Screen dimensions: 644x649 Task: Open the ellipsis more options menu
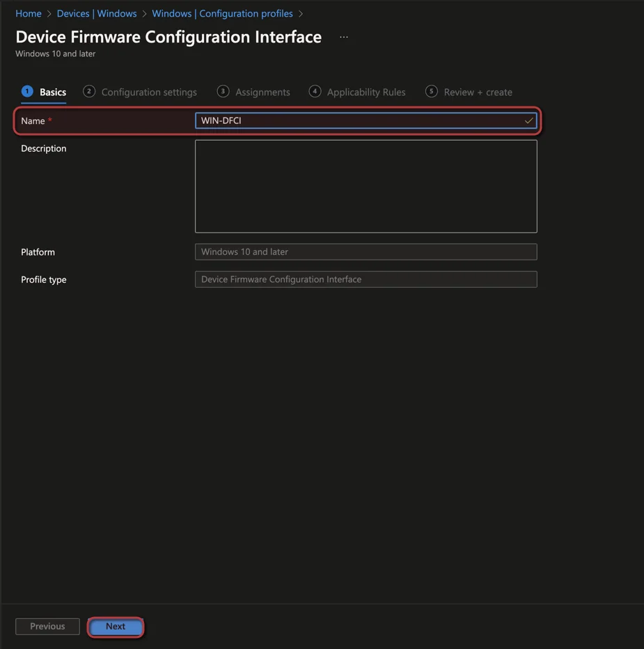pyautogui.click(x=343, y=37)
